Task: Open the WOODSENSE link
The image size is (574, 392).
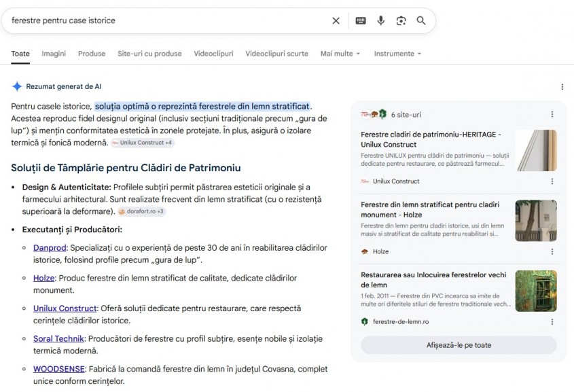Action: (x=58, y=370)
